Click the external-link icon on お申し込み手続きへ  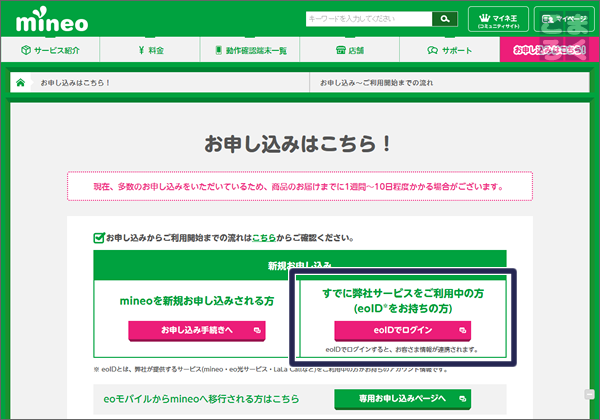click(257, 330)
